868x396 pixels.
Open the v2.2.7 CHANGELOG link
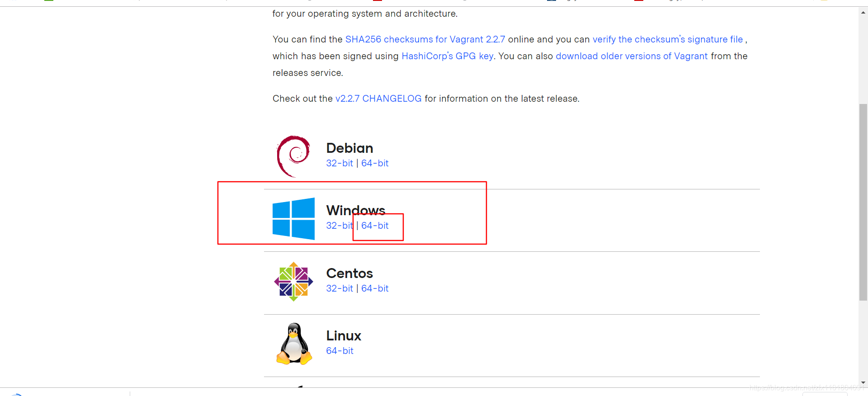tap(378, 99)
